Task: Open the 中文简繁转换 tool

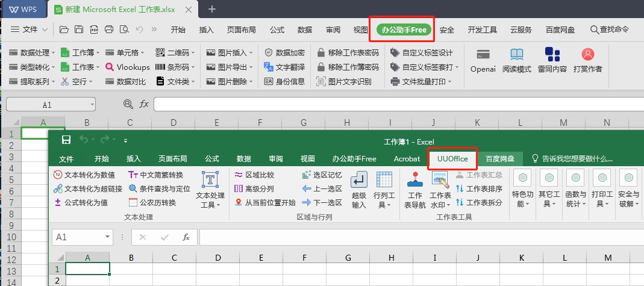Action: pos(155,175)
